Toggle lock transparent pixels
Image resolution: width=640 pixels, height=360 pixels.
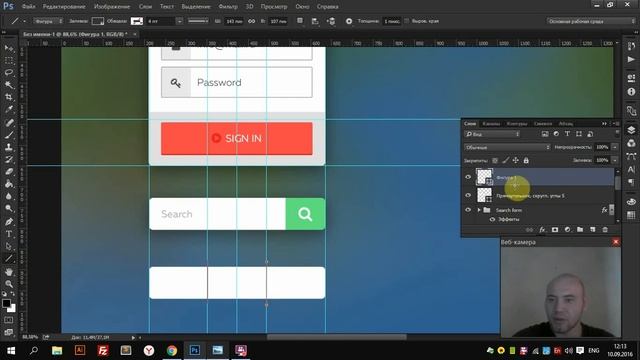[x=495, y=160]
